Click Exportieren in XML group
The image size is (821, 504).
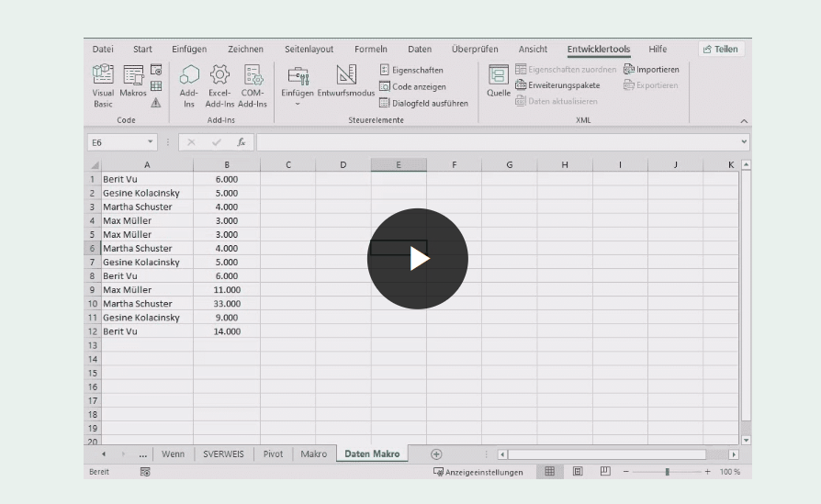coord(651,85)
